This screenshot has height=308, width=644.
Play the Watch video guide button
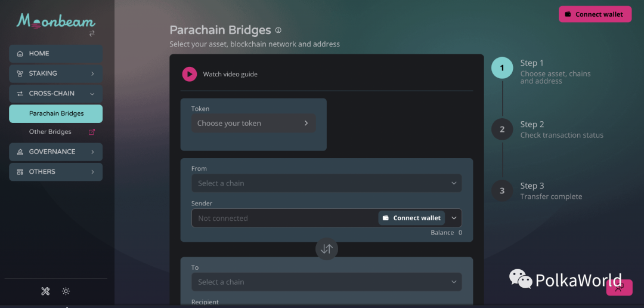(189, 74)
